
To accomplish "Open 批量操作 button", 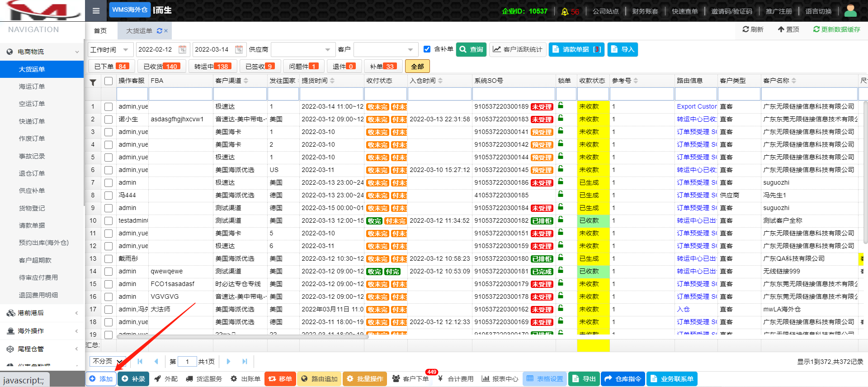I will [x=365, y=379].
